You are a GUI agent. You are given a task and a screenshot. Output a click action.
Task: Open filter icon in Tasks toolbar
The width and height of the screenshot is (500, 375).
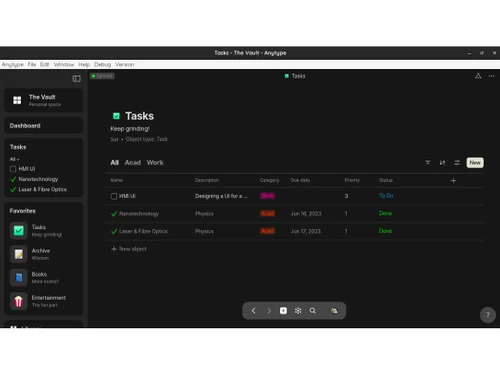(x=428, y=163)
